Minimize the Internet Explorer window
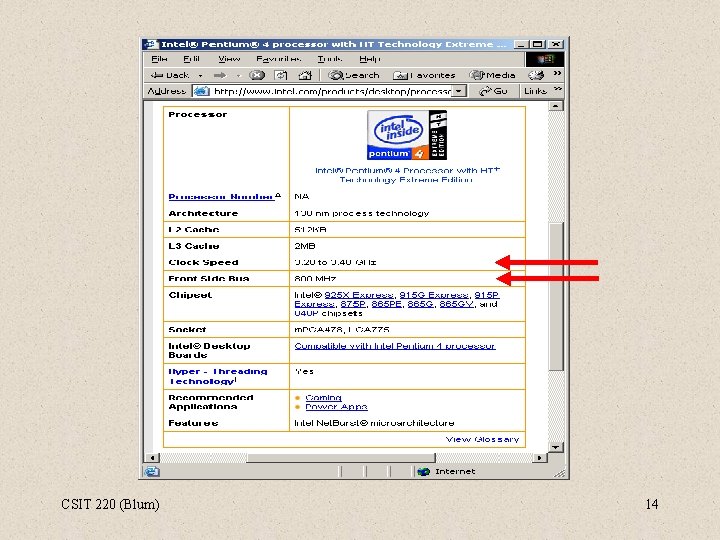Viewport: 720px width, 540px height. 520,44
